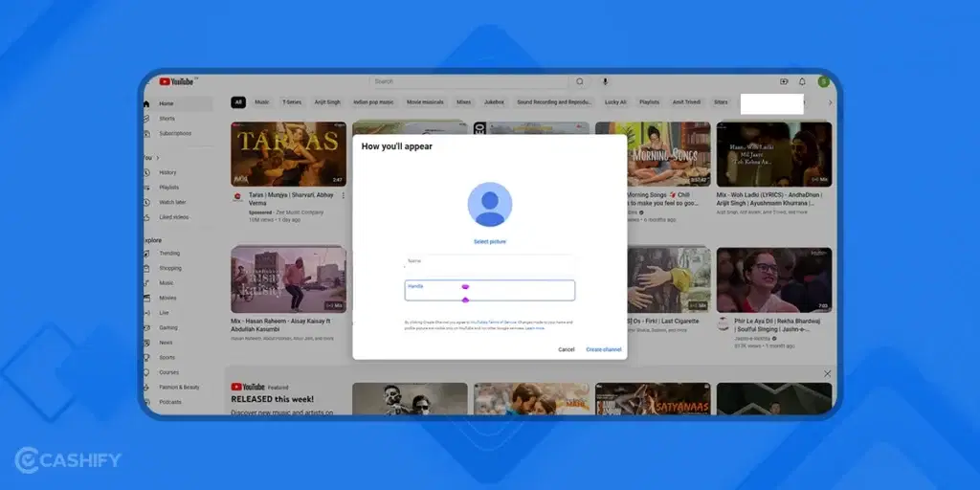Click Create channel button

tap(604, 350)
